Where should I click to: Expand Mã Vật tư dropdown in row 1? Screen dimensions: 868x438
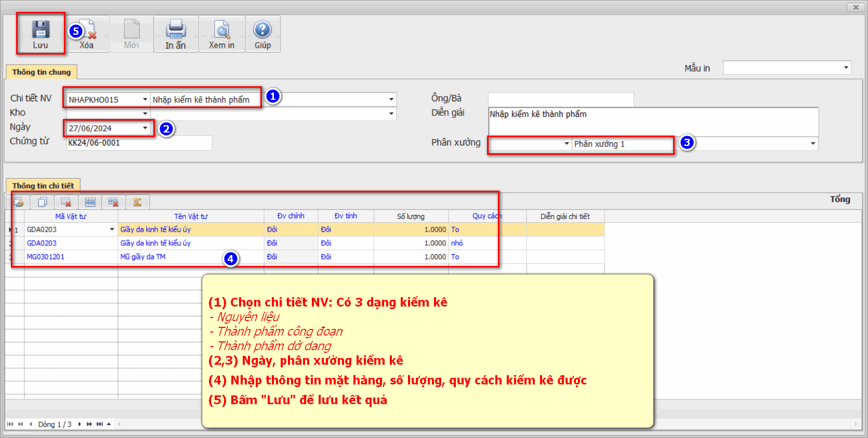(112, 229)
